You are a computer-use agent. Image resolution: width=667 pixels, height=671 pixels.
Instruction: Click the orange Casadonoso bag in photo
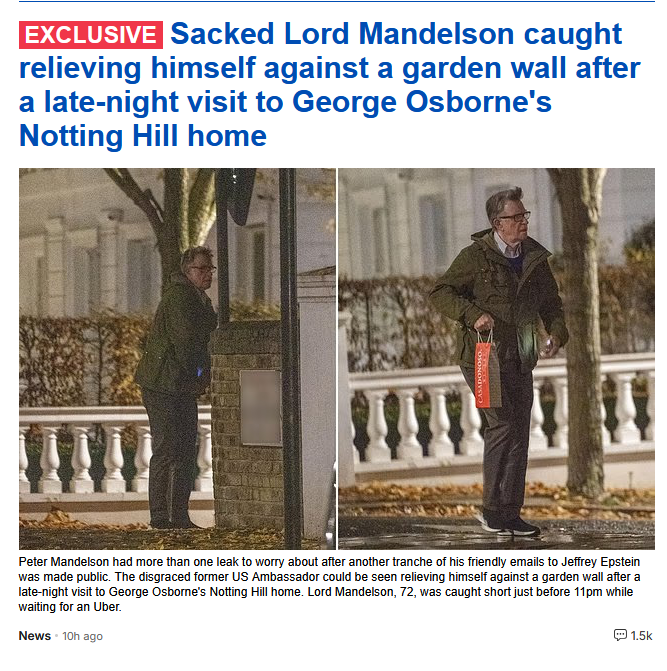pos(487,371)
